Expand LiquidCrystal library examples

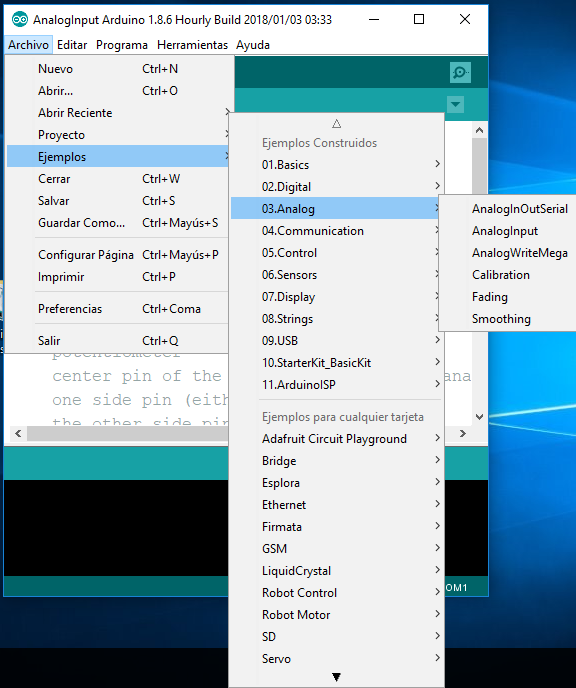336,570
